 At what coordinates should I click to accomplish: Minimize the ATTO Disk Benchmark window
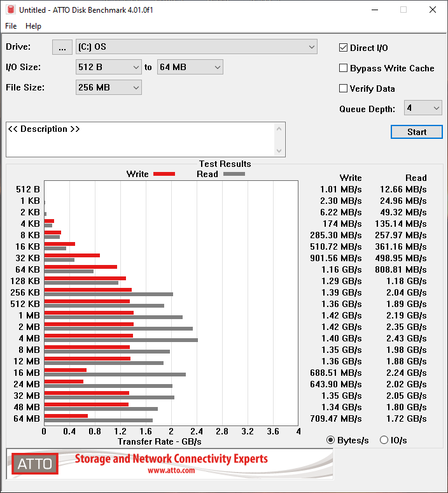[375, 10]
